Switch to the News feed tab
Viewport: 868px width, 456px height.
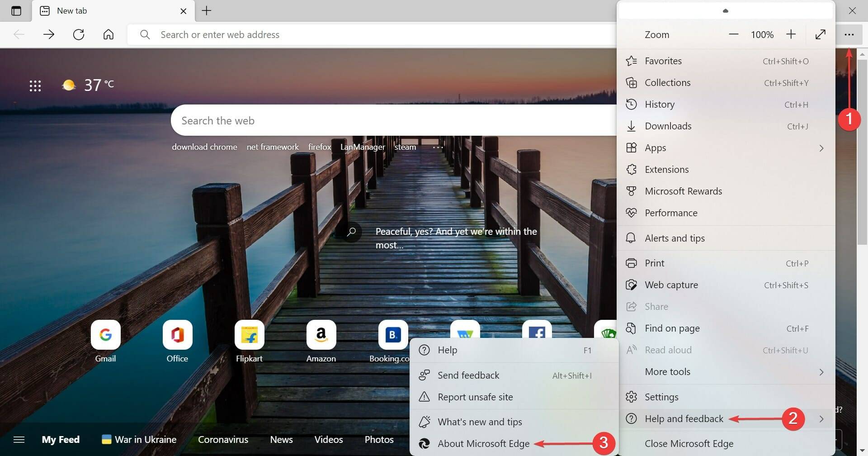point(281,439)
